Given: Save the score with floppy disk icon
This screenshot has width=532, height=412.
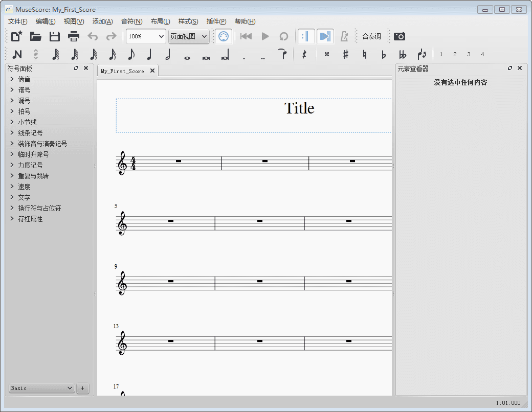Looking at the screenshot, I should point(54,36).
